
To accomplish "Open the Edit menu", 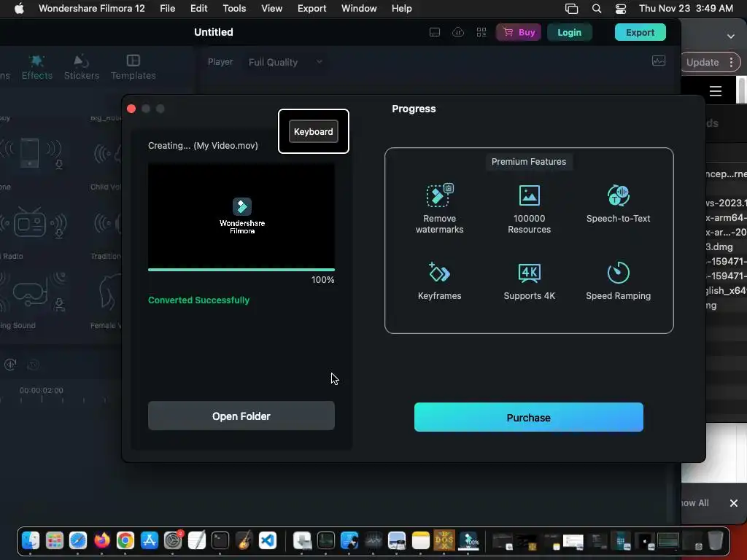I will [x=198, y=8].
